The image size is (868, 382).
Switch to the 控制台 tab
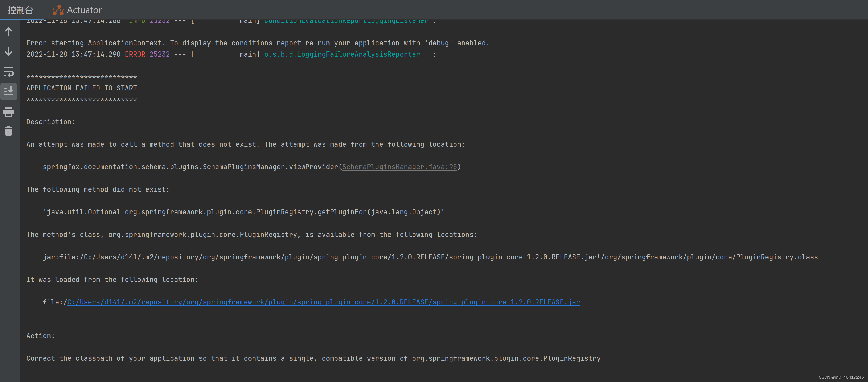click(x=21, y=10)
